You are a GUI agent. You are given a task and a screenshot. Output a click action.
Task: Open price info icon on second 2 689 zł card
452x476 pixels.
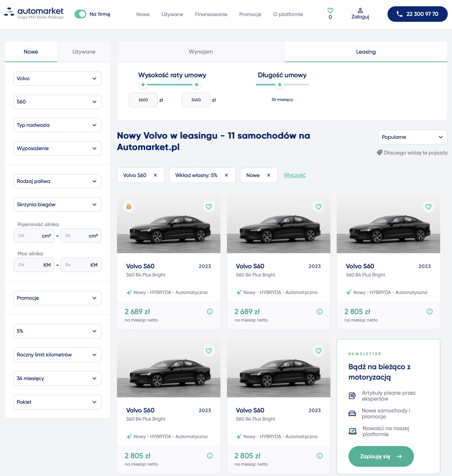(319, 311)
